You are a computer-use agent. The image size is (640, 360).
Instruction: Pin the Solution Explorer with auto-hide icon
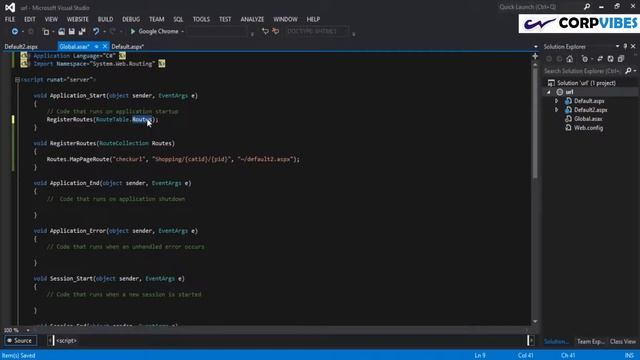click(625, 47)
